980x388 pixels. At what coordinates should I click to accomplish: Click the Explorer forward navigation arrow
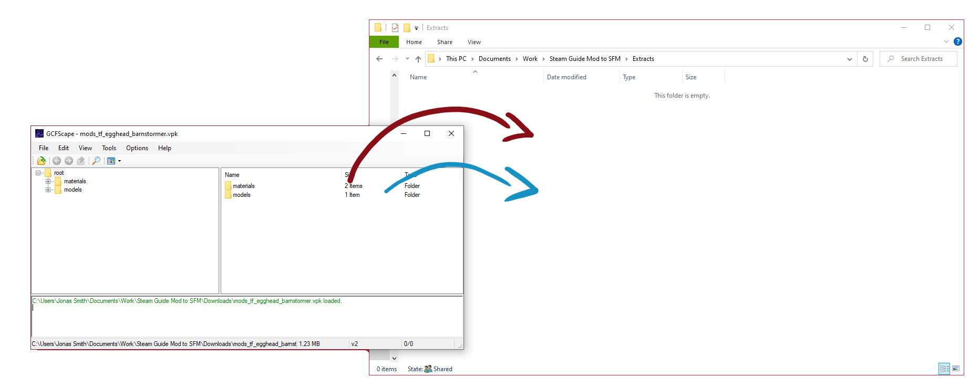pos(395,59)
